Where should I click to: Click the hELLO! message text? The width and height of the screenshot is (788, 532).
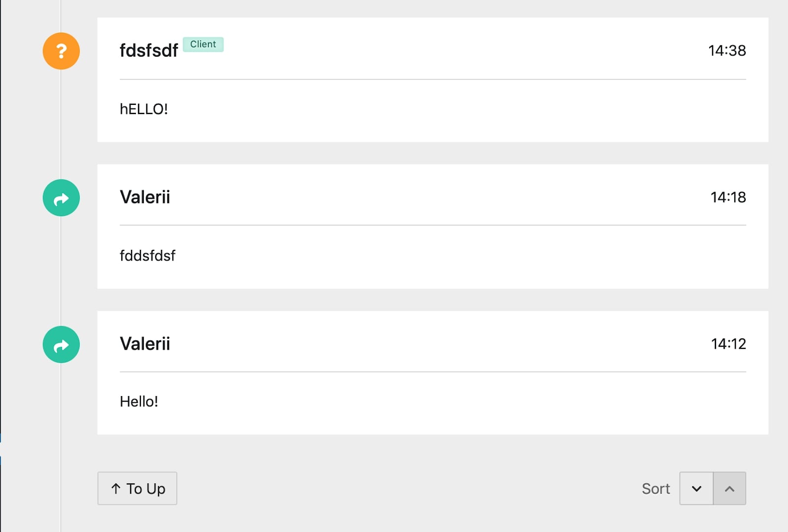point(144,109)
